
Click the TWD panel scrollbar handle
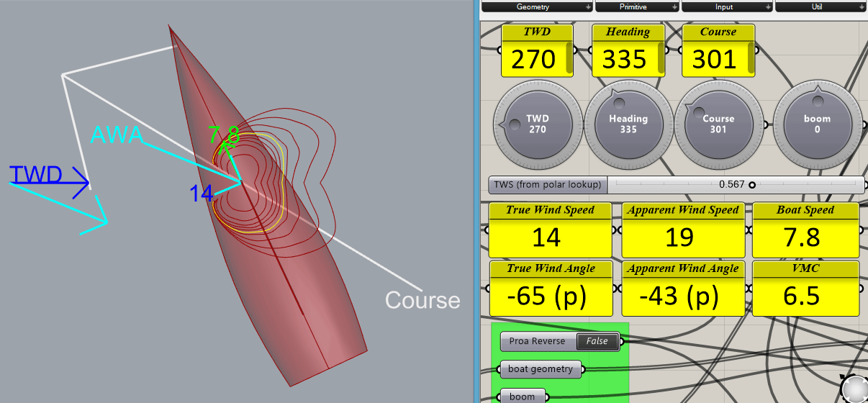[x=570, y=58]
